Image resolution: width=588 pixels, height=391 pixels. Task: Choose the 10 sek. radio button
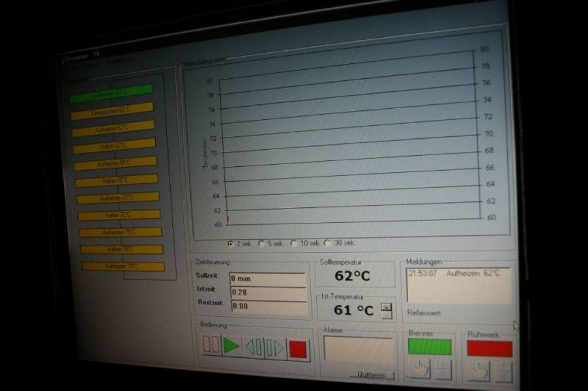point(293,244)
